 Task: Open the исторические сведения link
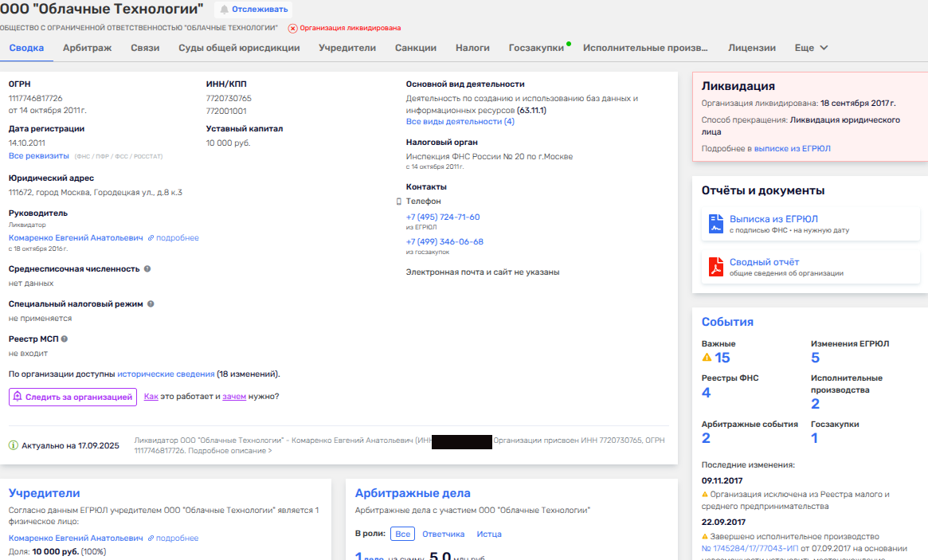click(x=166, y=374)
